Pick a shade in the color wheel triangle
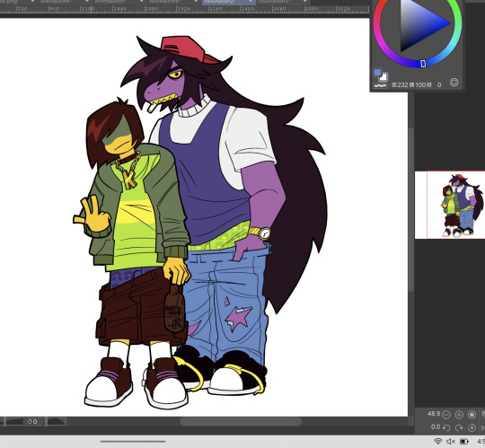485x448 pixels. [x=421, y=25]
